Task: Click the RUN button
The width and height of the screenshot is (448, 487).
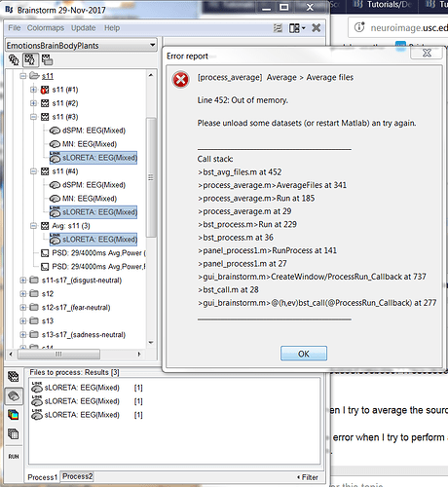Action: point(14,457)
